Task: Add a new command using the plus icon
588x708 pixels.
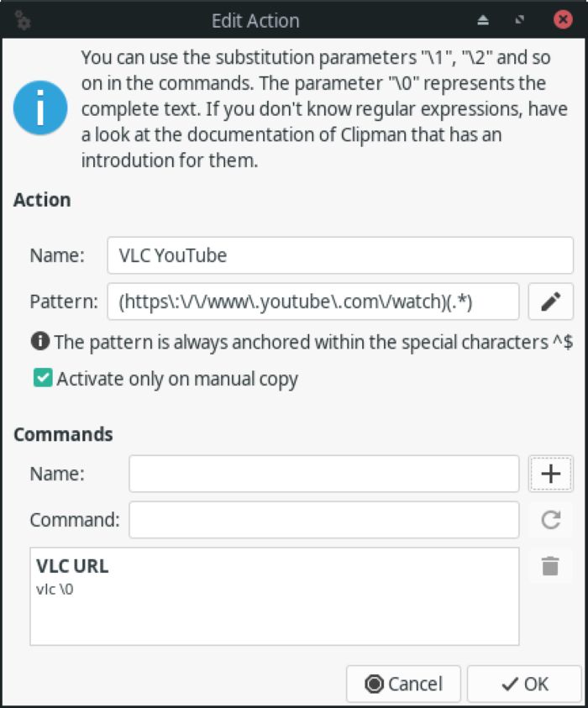Action: click(x=551, y=473)
